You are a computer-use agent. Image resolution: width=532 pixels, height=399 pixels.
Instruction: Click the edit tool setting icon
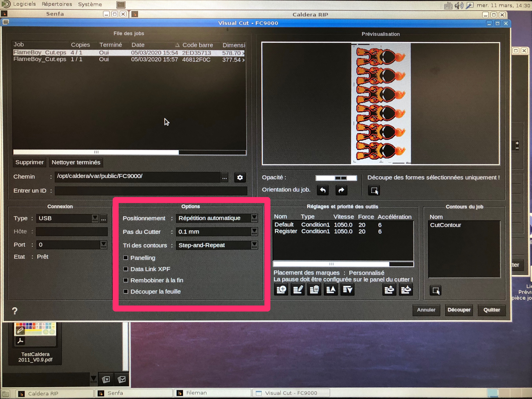pos(298,289)
